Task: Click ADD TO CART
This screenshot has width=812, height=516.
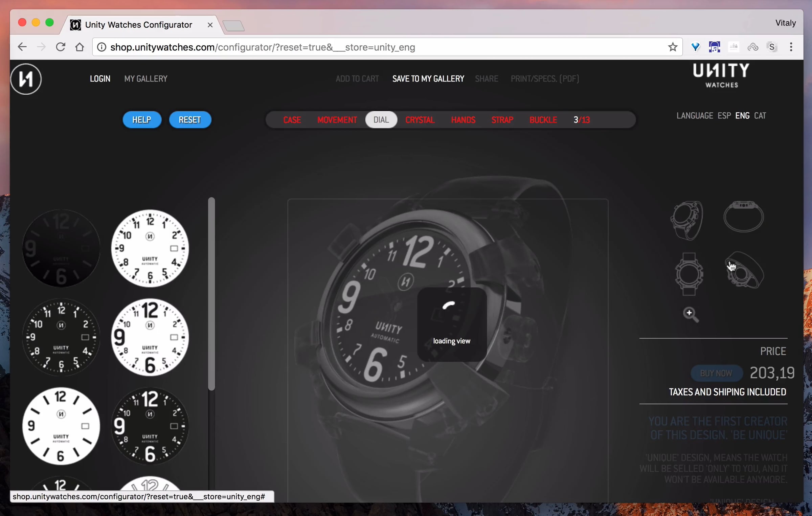Action: pyautogui.click(x=357, y=79)
